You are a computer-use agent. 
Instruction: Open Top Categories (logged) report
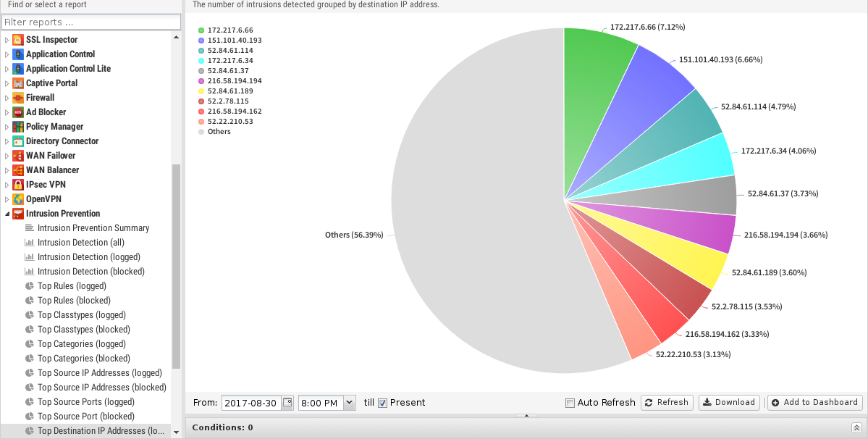pyautogui.click(x=82, y=344)
